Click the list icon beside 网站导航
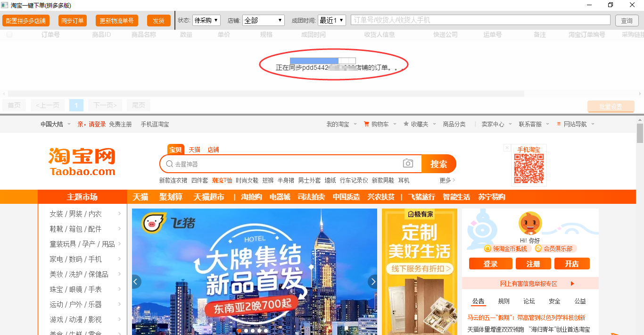The height and width of the screenshot is (335, 644). tap(560, 124)
